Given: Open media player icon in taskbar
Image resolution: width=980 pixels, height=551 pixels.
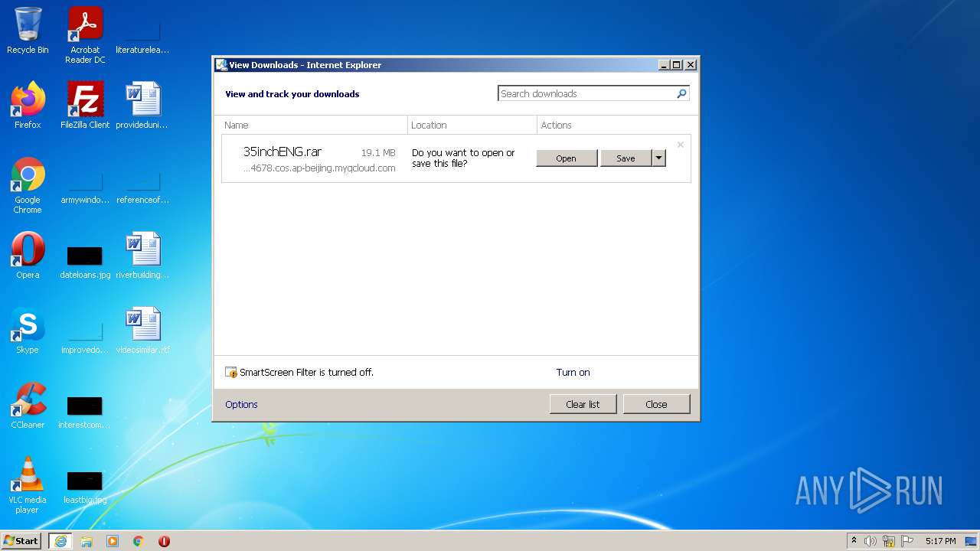Looking at the screenshot, I should point(113,541).
